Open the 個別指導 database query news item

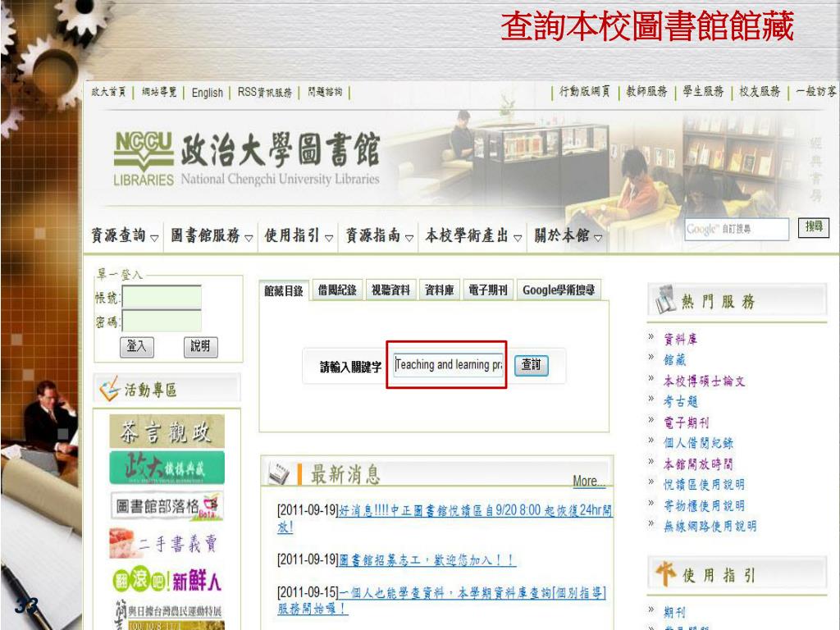coord(441,600)
